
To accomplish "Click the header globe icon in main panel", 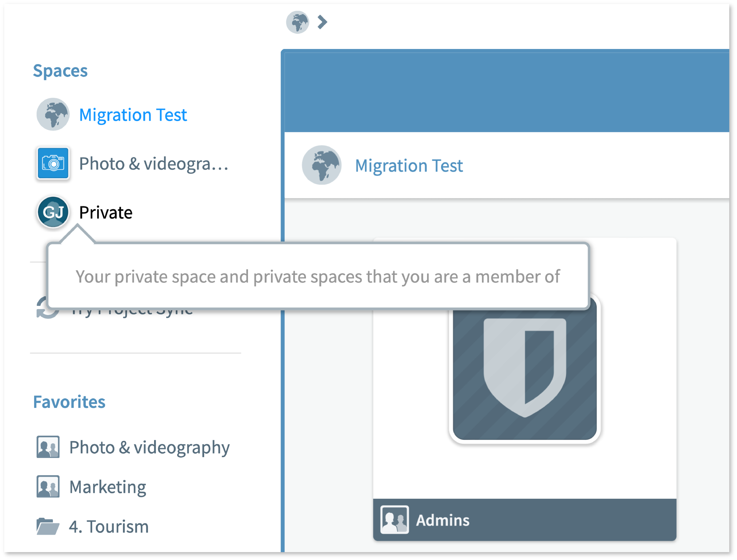I will (321, 165).
